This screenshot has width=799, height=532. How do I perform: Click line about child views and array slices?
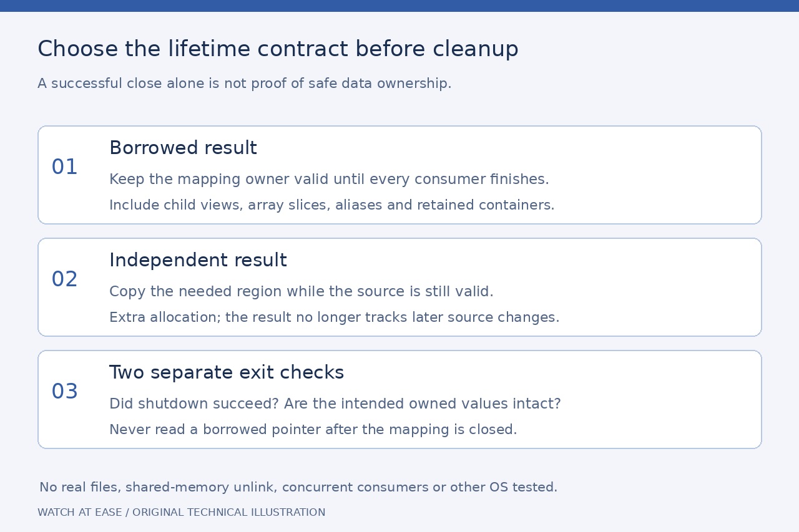coord(331,205)
